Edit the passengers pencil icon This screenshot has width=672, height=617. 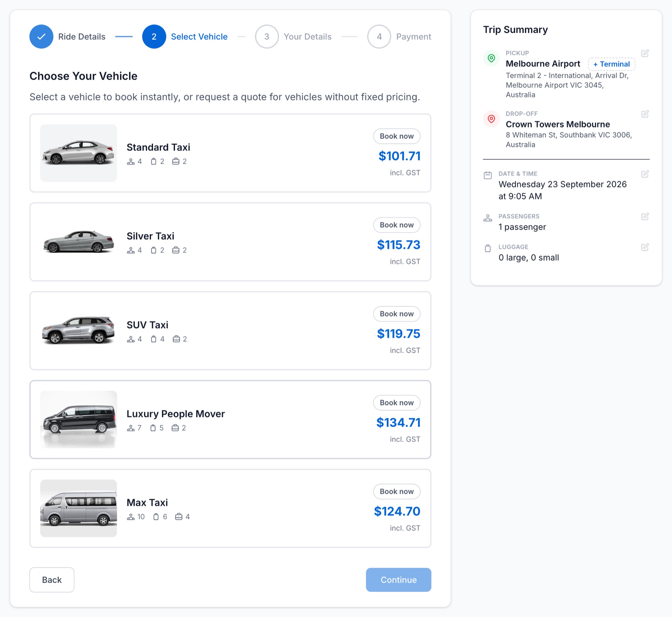[x=645, y=217]
